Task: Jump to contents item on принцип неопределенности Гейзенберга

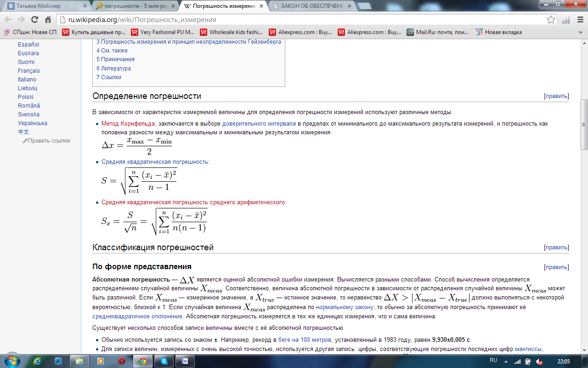Action: pyautogui.click(x=189, y=42)
